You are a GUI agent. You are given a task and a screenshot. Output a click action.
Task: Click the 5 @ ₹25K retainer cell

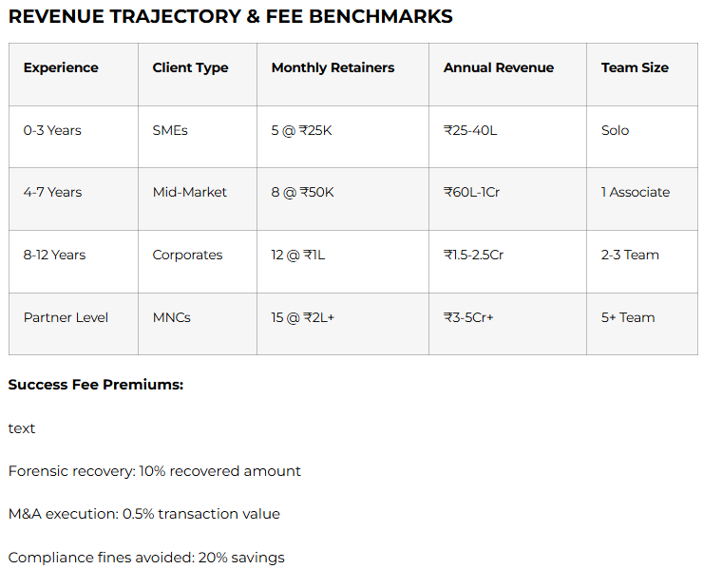pos(301,130)
